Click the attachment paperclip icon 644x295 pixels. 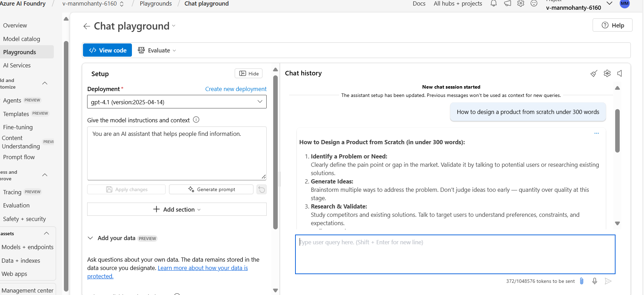(582, 281)
